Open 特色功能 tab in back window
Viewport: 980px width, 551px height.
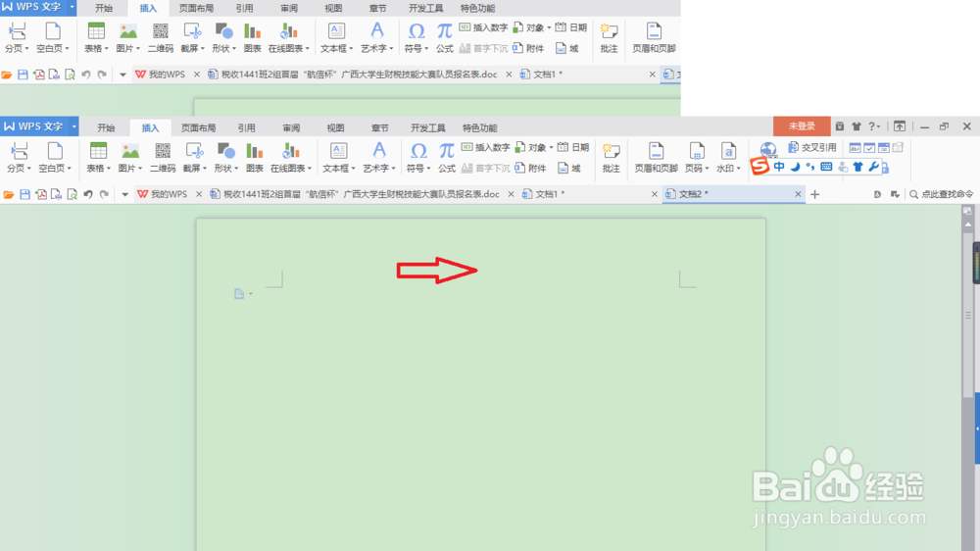477,8
